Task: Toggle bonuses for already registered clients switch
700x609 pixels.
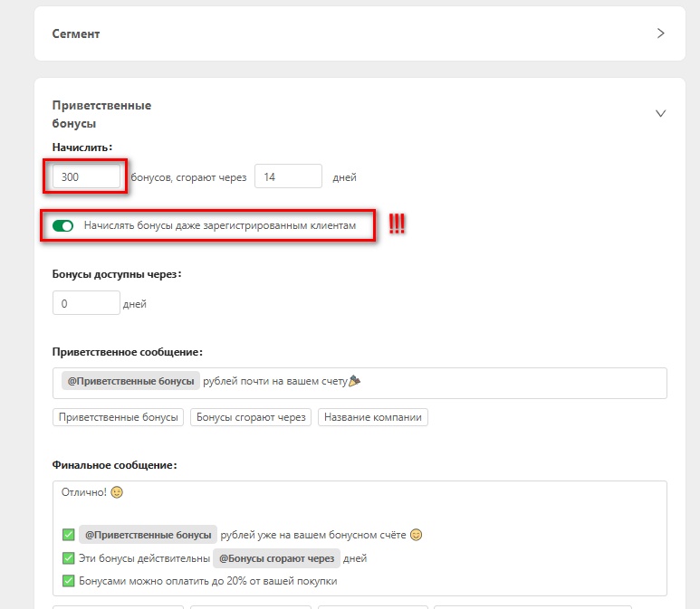Action: tap(63, 225)
